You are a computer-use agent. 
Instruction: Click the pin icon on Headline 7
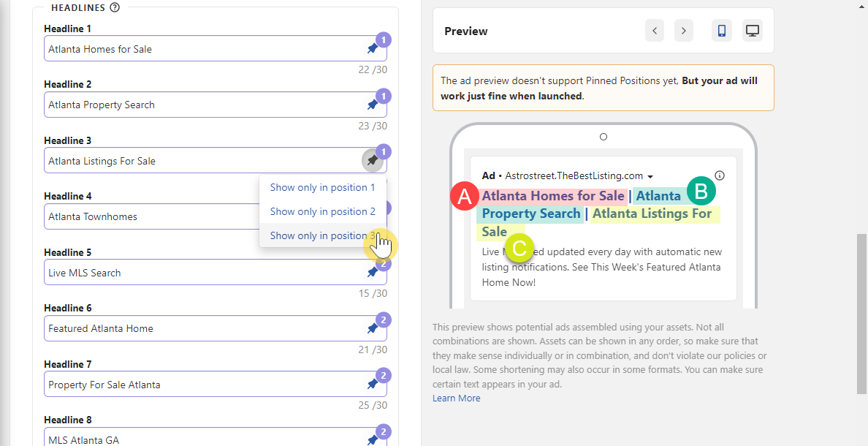coord(373,384)
